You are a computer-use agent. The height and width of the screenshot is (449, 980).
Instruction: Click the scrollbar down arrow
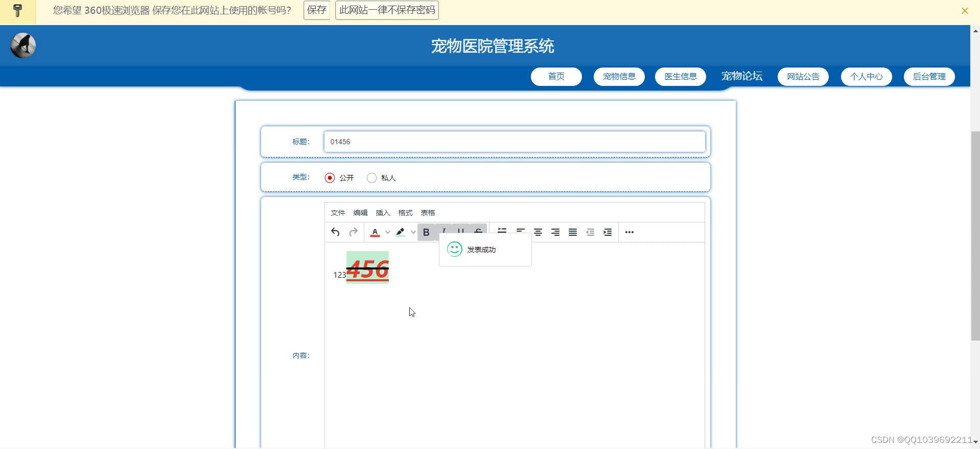[x=975, y=442]
